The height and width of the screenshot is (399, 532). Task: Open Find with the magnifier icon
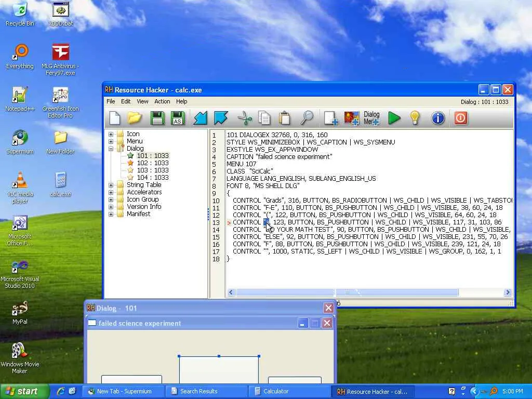point(307,118)
